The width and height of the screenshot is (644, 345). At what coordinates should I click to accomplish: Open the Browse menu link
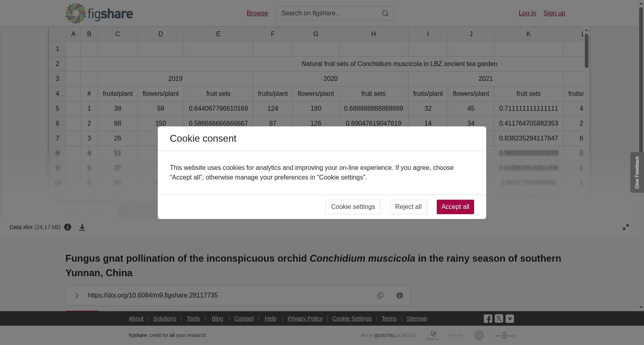click(x=257, y=13)
